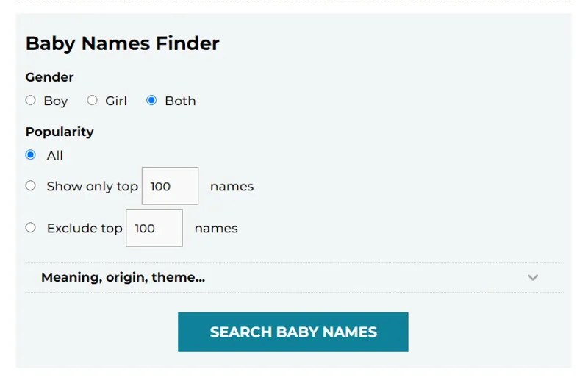Click the Show only top number field

(170, 186)
